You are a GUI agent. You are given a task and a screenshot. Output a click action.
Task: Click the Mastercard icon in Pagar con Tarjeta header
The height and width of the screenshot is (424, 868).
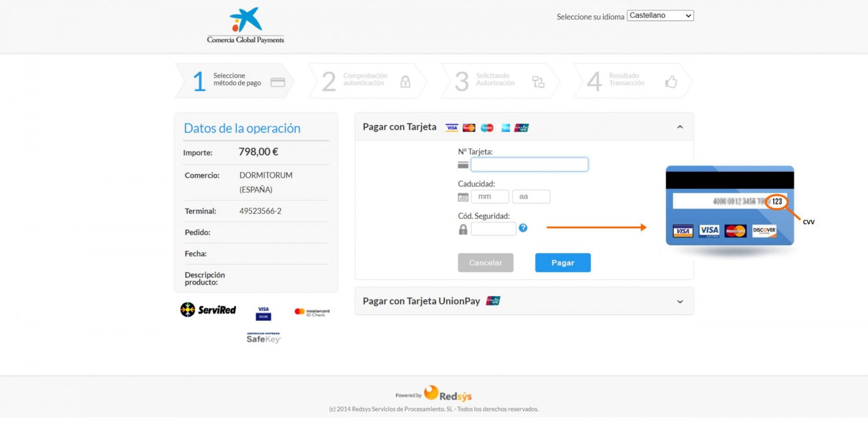coord(469,128)
